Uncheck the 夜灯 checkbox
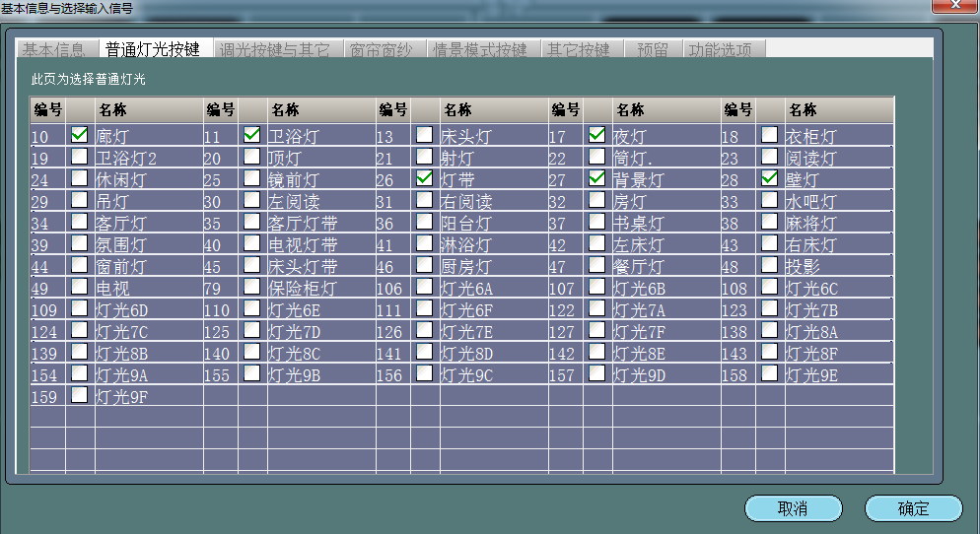980x534 pixels. (596, 135)
